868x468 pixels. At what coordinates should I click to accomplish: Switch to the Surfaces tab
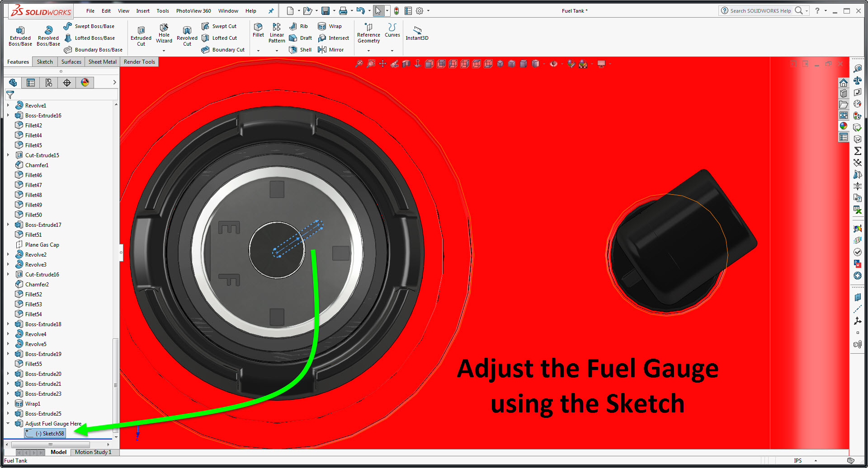coord(71,62)
